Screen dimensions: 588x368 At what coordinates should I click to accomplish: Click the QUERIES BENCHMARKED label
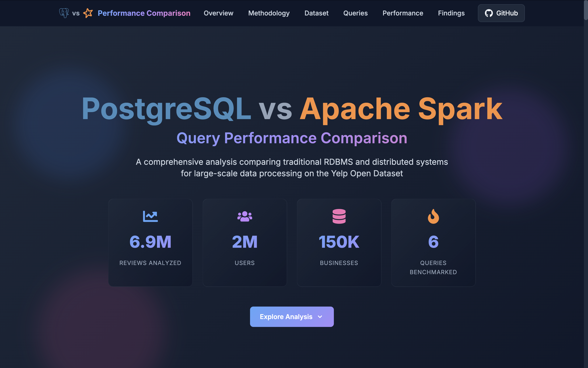(x=433, y=267)
